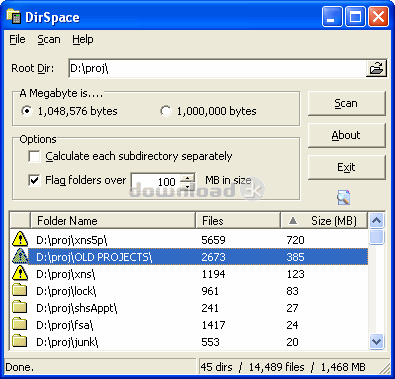Decrease flag size with spinner down arrow
The image size is (395, 379).
tap(187, 186)
